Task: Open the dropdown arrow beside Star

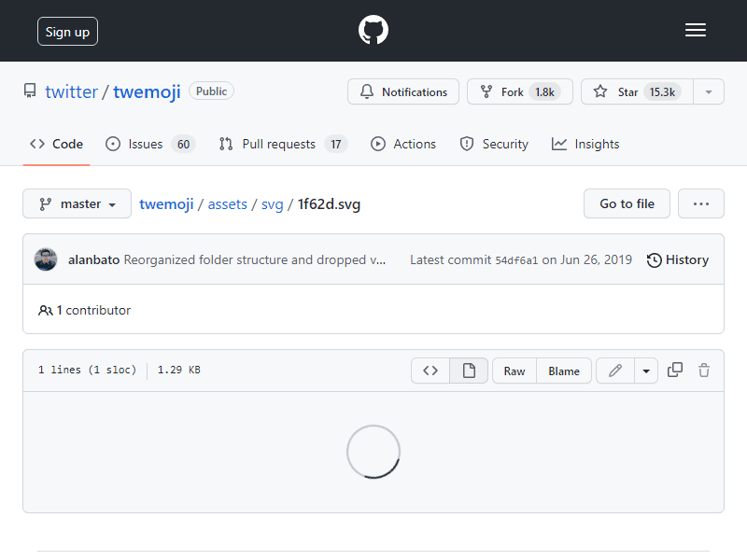Action: (709, 91)
